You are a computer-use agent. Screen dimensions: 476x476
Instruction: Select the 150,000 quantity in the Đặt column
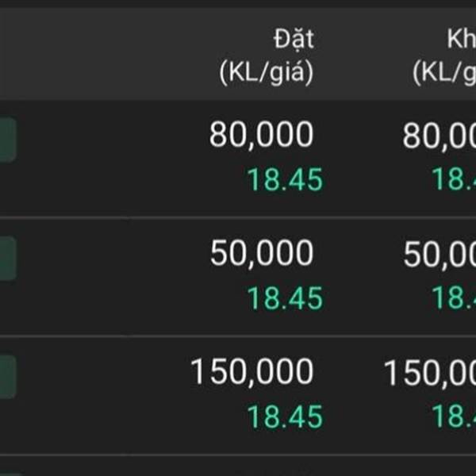pyautogui.click(x=252, y=373)
